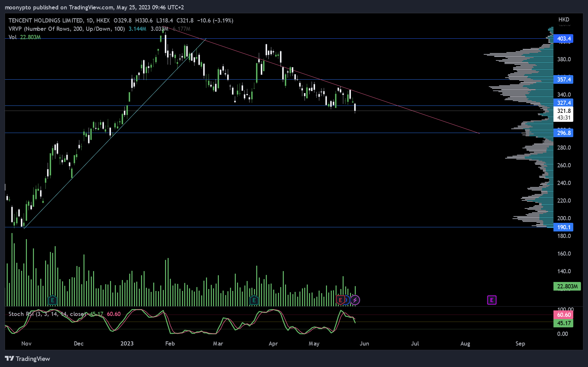Image resolution: width=588 pixels, height=367 pixels.
Task: Click the daily change −10.6 (−3.19%) text
Action: click(x=215, y=20)
